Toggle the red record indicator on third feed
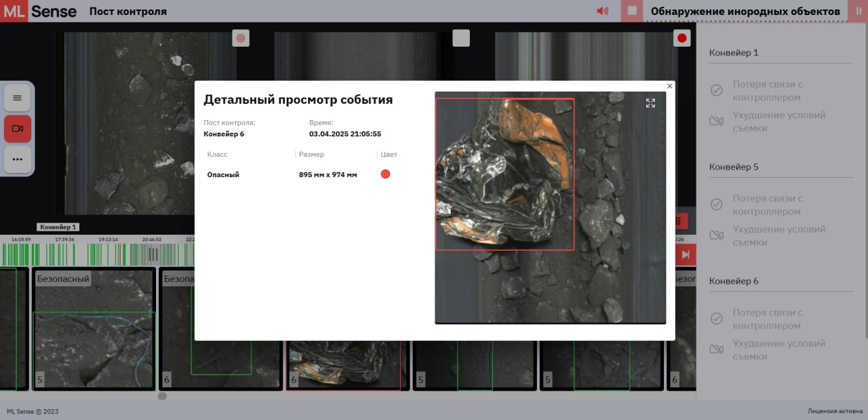The width and height of the screenshot is (868, 420). (x=682, y=38)
